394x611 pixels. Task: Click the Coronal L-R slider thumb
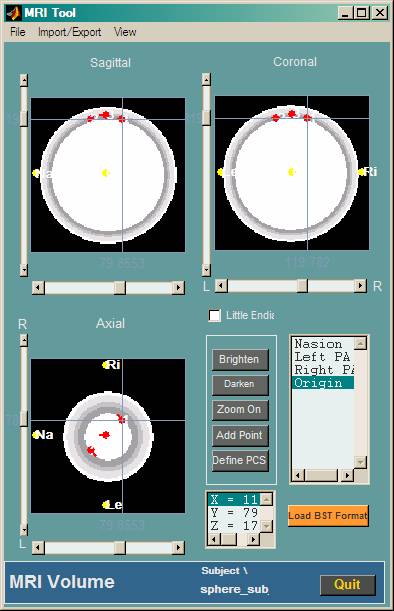pos(302,286)
